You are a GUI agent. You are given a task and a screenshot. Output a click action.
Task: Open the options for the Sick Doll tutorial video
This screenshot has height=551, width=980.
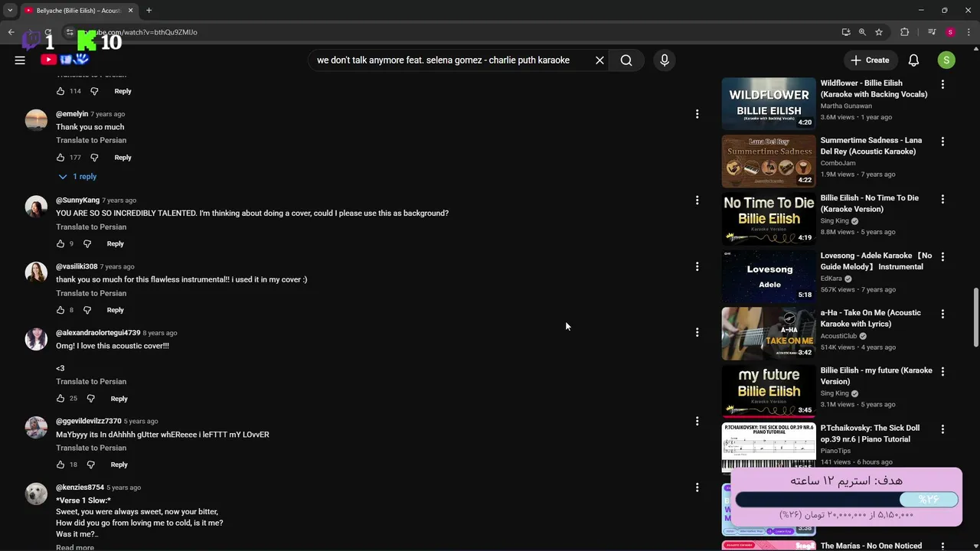point(942,429)
